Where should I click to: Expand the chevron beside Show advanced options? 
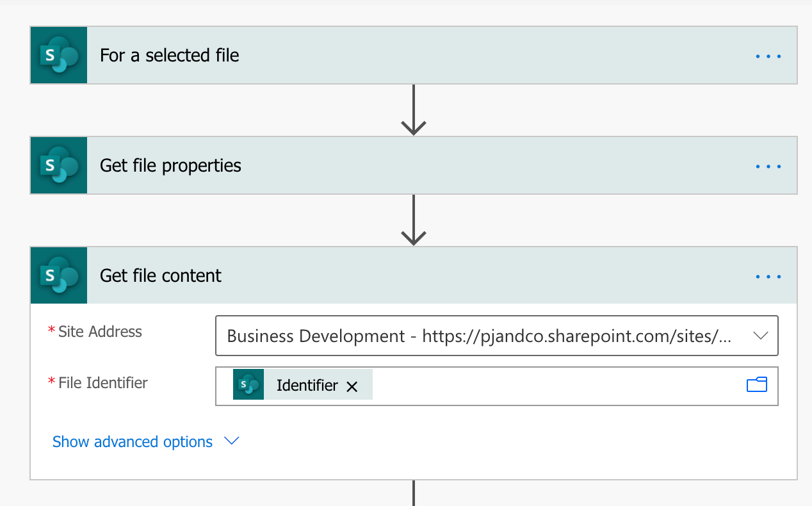(x=232, y=441)
